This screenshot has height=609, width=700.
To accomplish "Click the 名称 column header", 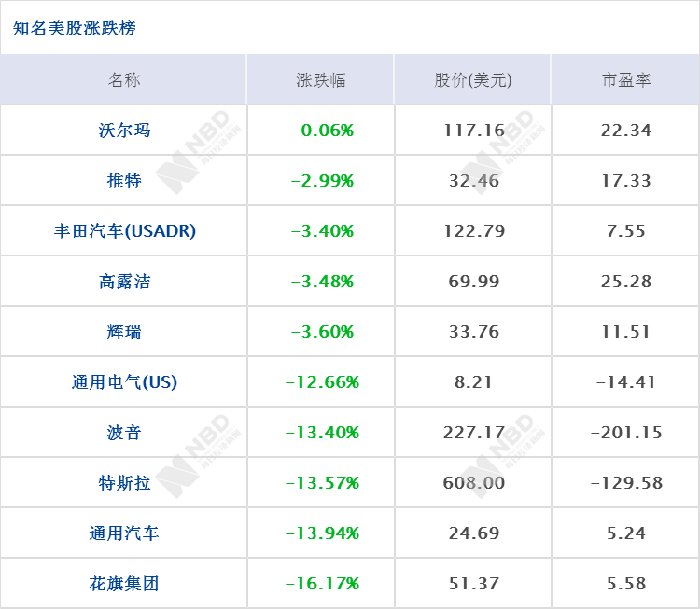I will (x=124, y=80).
